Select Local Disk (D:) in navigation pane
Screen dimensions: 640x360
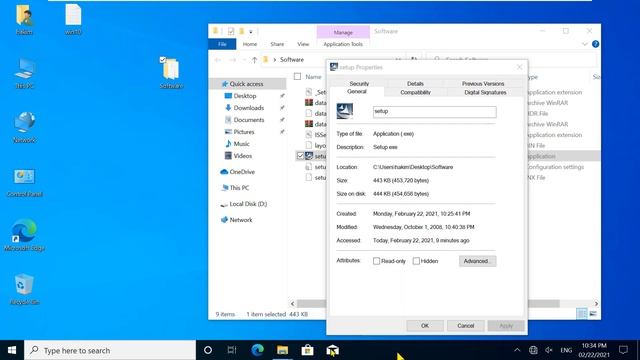coord(248,204)
